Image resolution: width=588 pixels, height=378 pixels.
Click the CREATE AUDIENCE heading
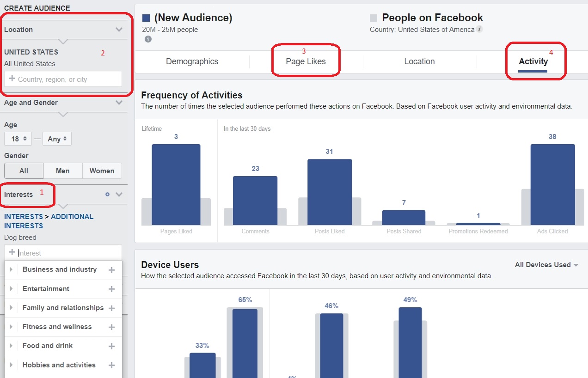tap(37, 8)
